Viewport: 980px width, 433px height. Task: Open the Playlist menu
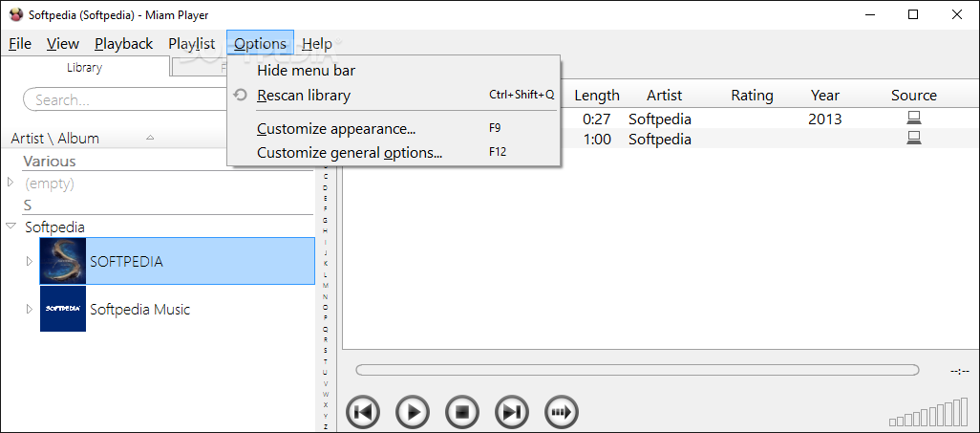click(x=192, y=44)
